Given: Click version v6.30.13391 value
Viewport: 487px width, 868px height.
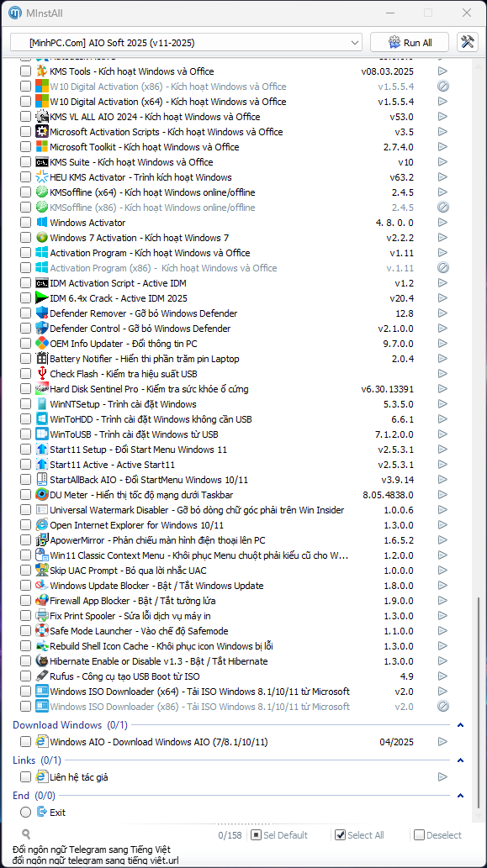Looking at the screenshot, I should point(387,389).
